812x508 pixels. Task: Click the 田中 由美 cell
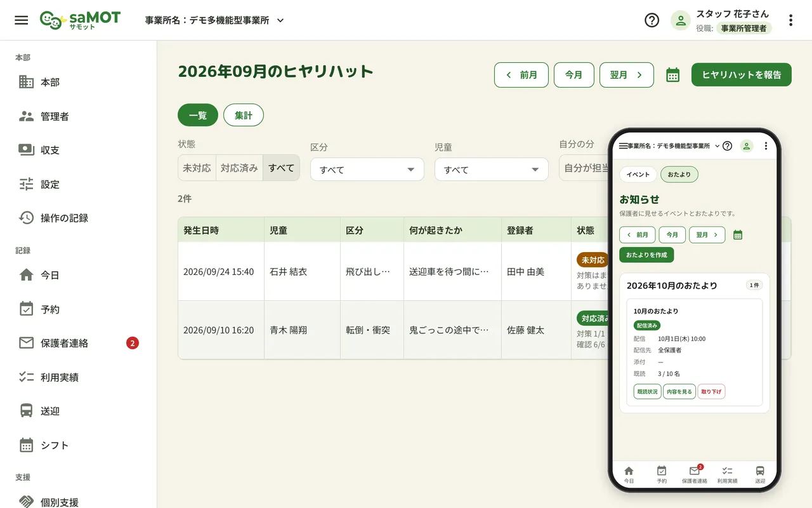(537, 272)
